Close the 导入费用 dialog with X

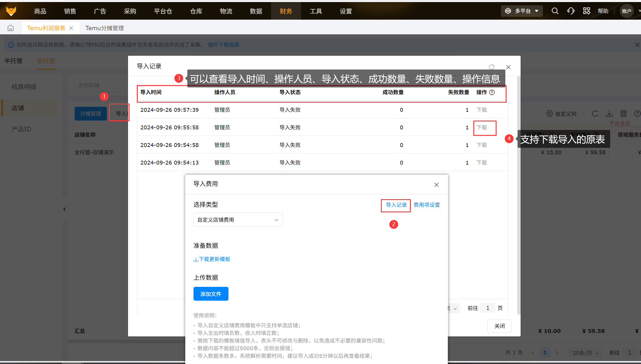tap(436, 185)
